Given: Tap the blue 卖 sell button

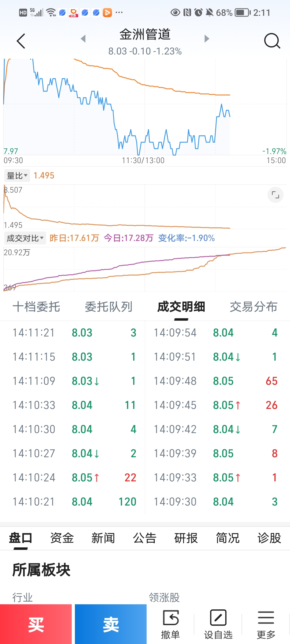Looking at the screenshot, I should (111, 624).
